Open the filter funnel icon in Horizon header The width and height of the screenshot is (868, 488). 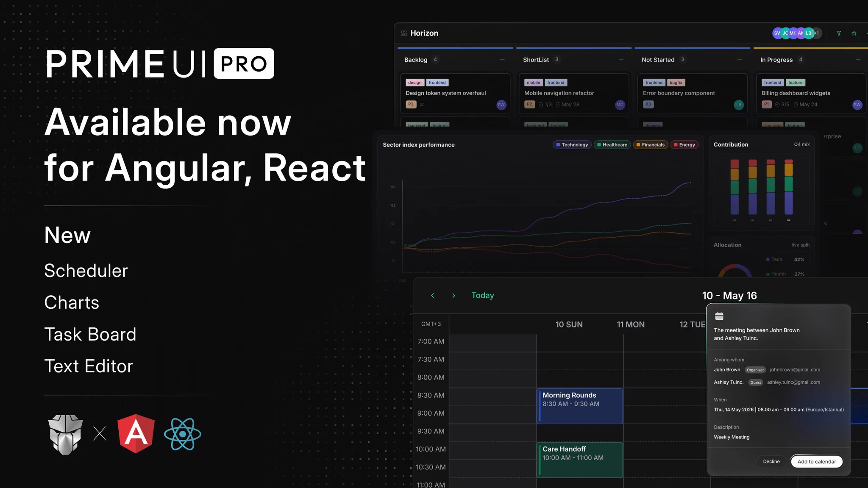[838, 33]
